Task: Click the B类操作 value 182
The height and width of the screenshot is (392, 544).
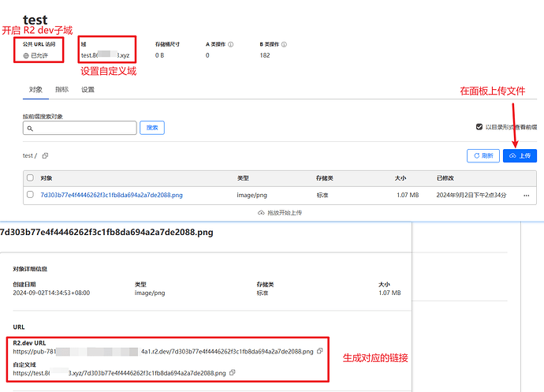Action: (x=265, y=55)
